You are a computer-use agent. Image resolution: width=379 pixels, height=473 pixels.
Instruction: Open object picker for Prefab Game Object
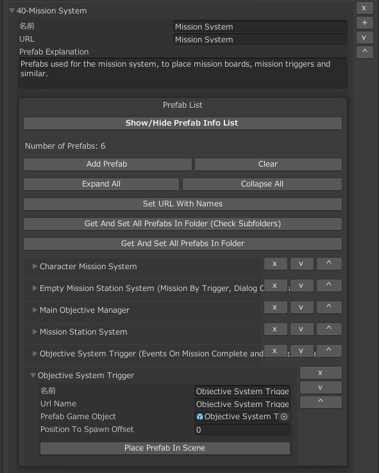(284, 417)
